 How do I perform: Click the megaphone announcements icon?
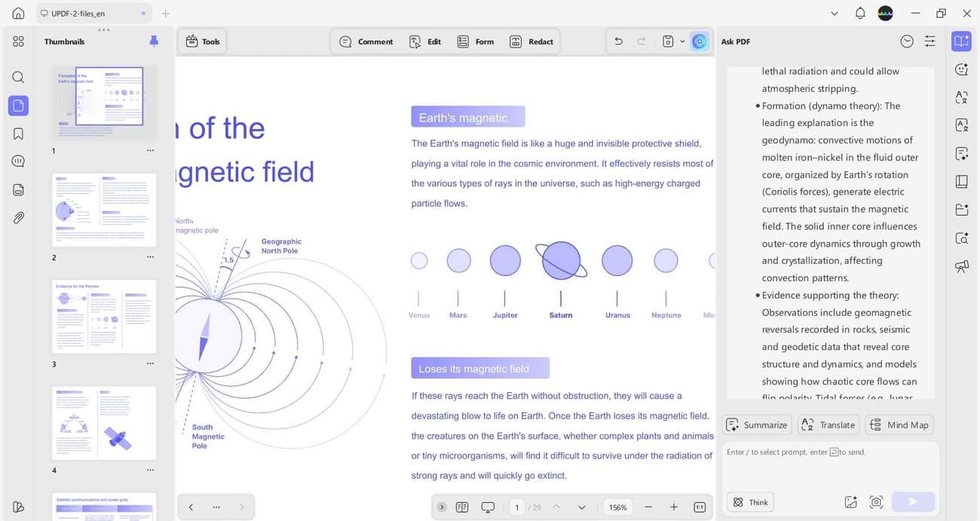point(961,266)
